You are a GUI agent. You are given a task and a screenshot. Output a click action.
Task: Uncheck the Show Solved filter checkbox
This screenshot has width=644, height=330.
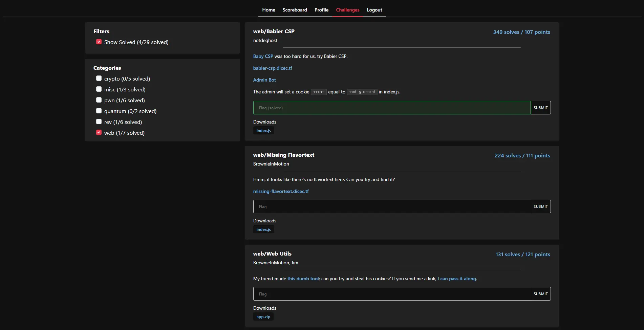click(99, 42)
